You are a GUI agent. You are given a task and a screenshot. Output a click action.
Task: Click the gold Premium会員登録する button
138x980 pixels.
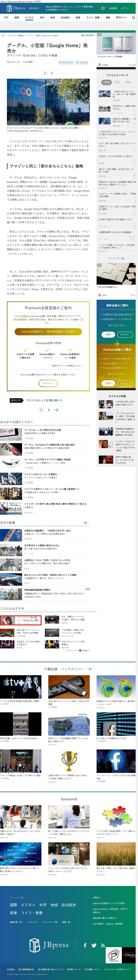(x=48, y=331)
